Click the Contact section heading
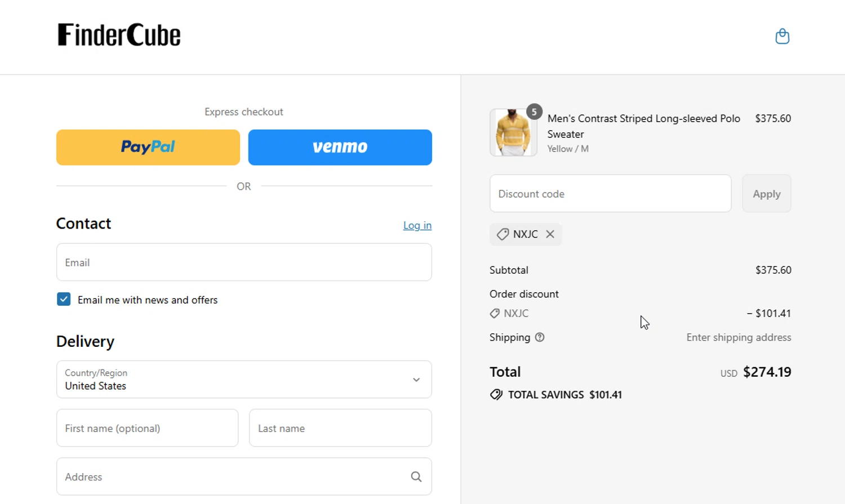845x504 pixels. [x=83, y=224]
